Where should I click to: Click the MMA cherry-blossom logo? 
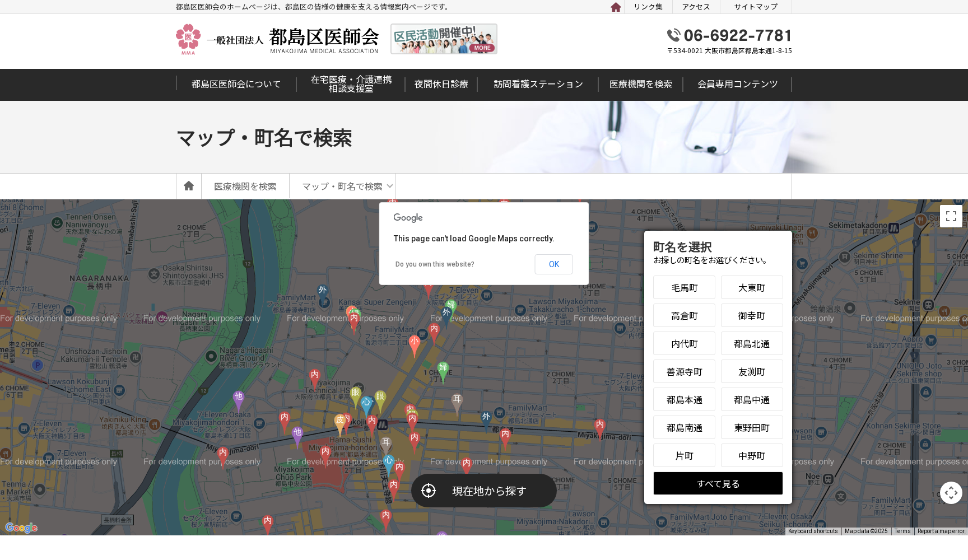tap(188, 39)
